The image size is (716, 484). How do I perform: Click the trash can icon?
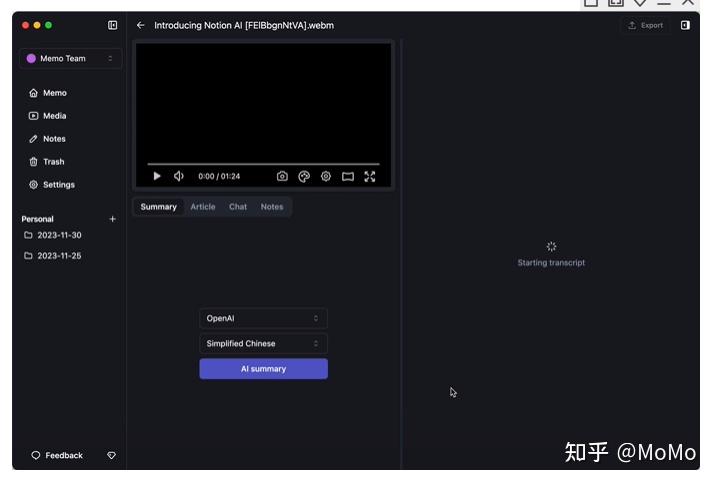33,162
